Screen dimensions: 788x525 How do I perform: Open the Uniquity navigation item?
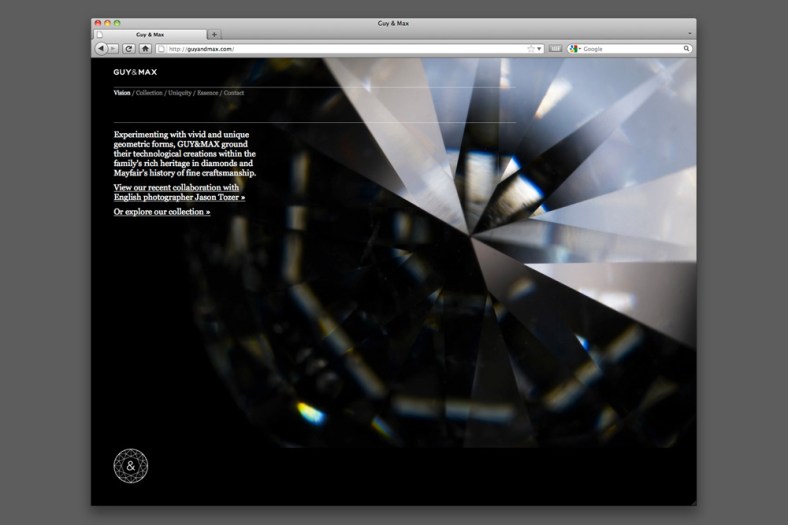pos(180,93)
